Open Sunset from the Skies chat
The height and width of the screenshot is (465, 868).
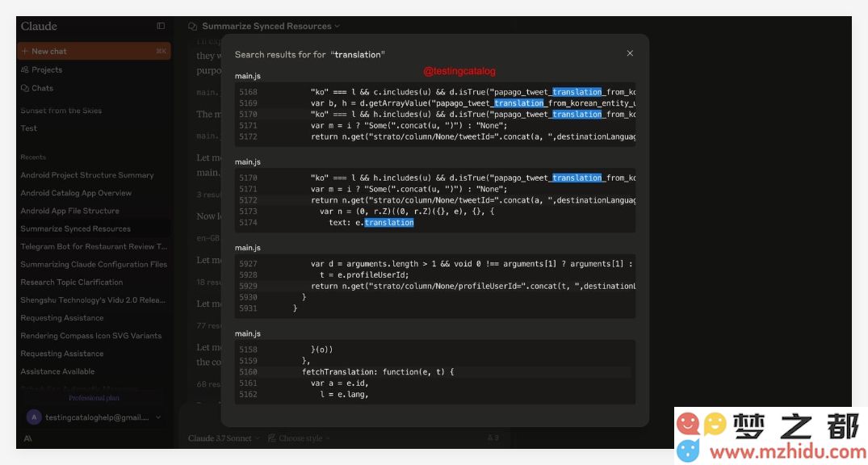click(x=61, y=111)
